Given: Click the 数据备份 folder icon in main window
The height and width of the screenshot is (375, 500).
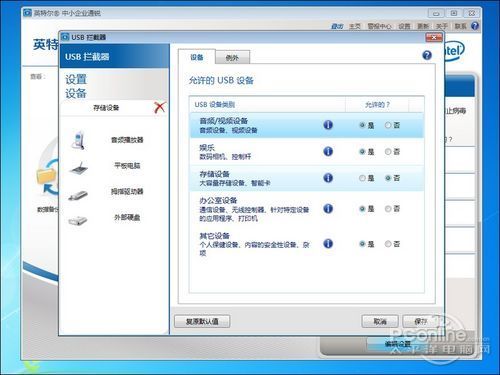Looking at the screenshot, I should click(x=46, y=176).
